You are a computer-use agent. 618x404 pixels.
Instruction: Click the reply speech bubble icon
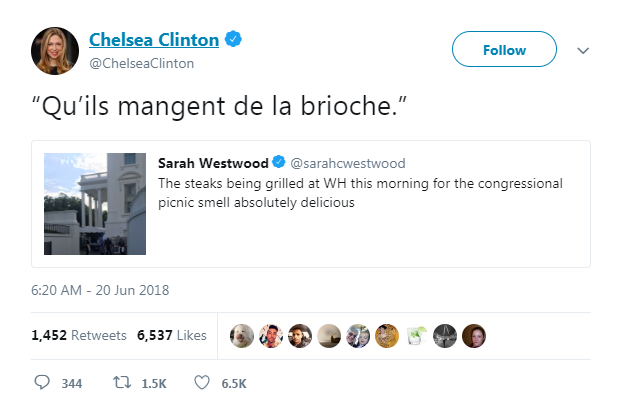[x=43, y=383]
